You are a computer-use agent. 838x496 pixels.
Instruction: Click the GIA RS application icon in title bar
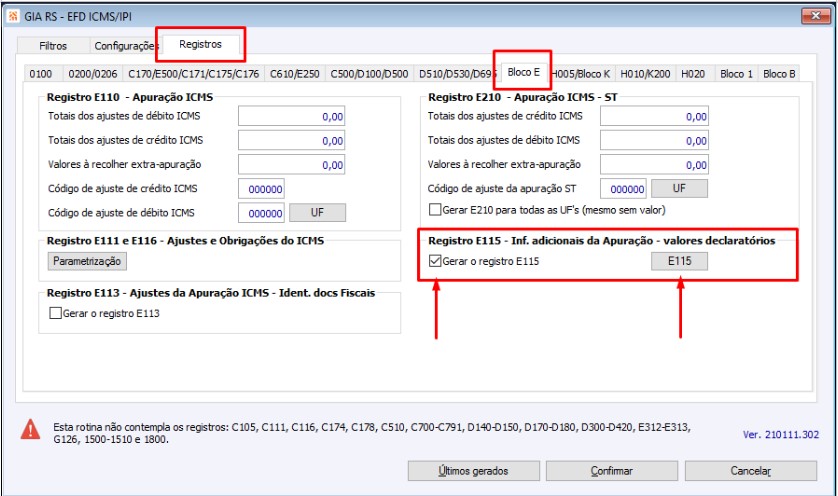click(x=12, y=16)
